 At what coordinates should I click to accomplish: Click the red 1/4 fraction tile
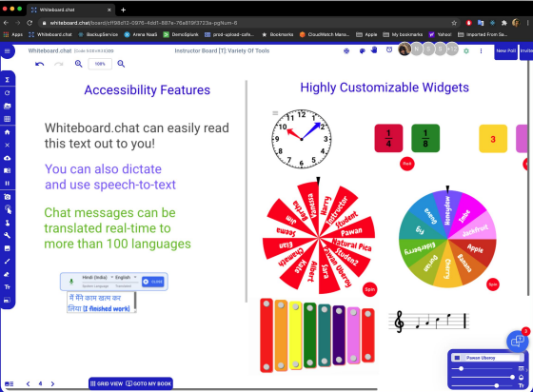[x=388, y=138]
